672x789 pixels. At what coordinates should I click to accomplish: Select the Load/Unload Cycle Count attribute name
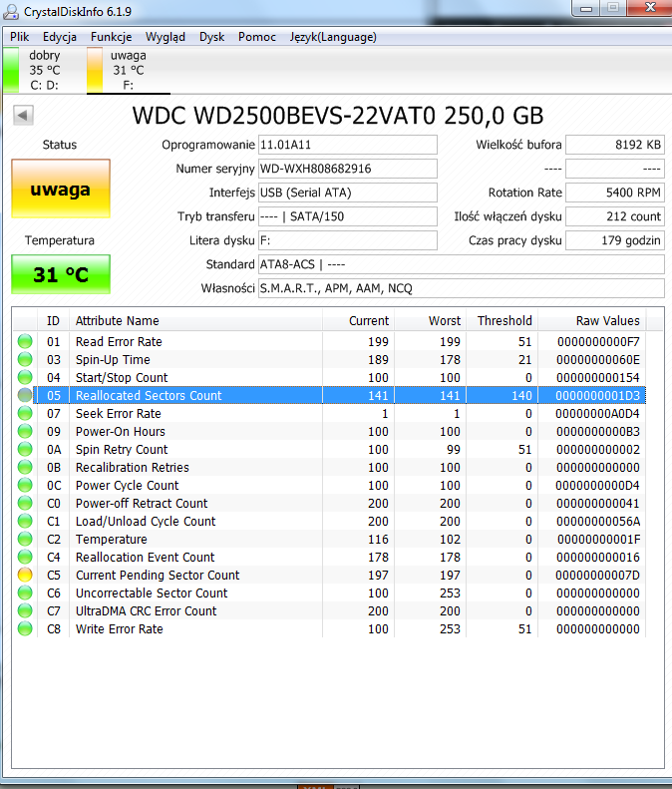[146, 521]
